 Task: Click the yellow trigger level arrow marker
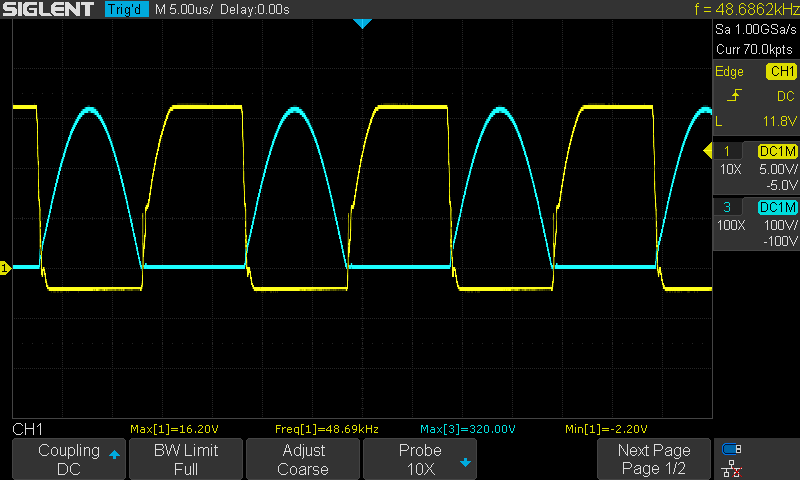coord(708,150)
